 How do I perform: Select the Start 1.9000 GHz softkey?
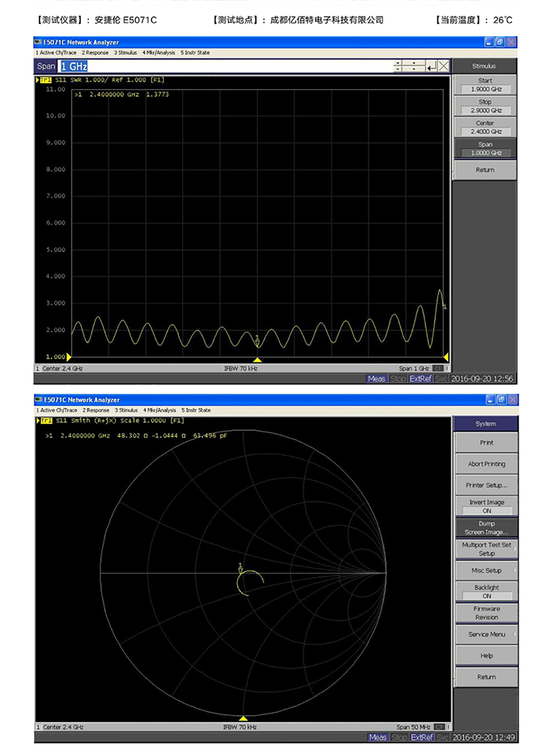[485, 85]
